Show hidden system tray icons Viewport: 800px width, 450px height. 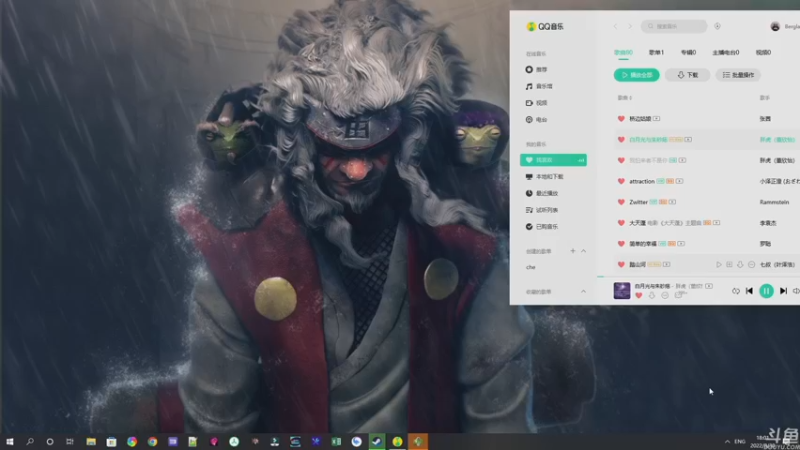(x=727, y=441)
